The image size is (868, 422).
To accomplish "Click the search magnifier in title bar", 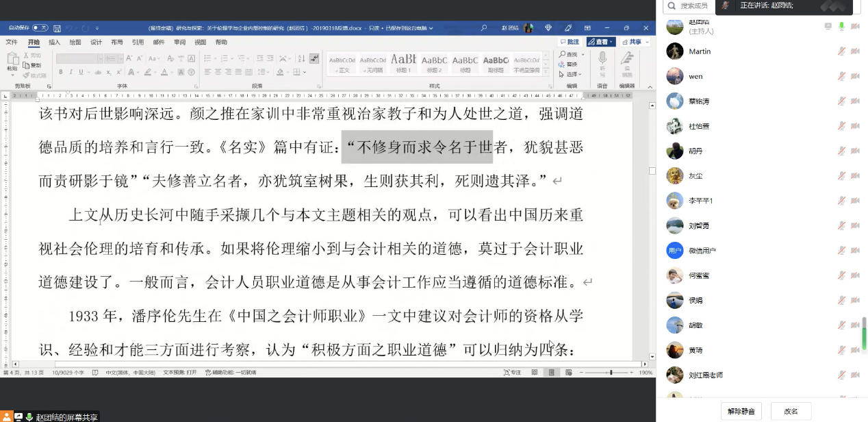I will [x=484, y=28].
